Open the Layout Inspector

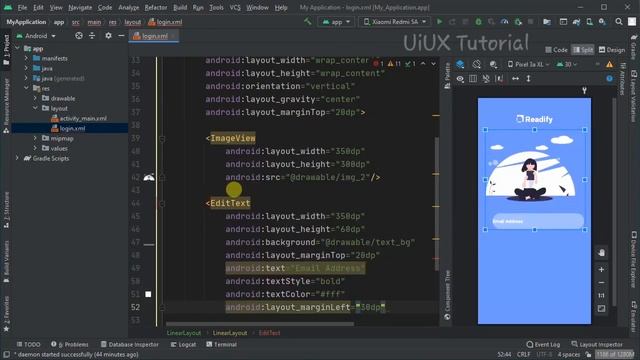coord(598,344)
